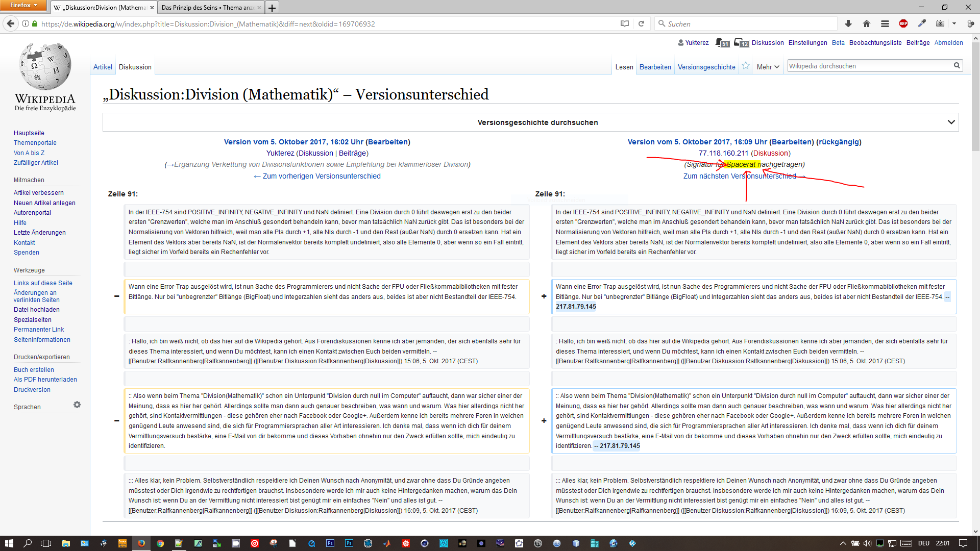Open the notifications bell with 51 alerts

tap(722, 43)
